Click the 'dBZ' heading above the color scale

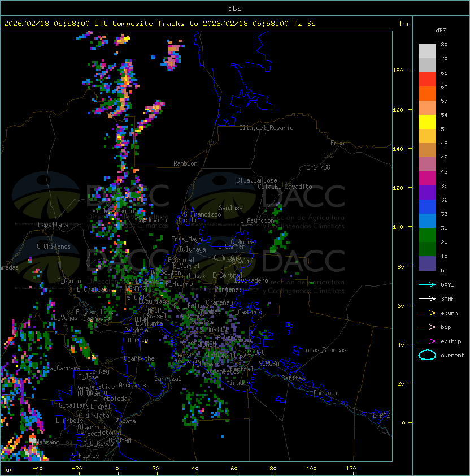441,31
